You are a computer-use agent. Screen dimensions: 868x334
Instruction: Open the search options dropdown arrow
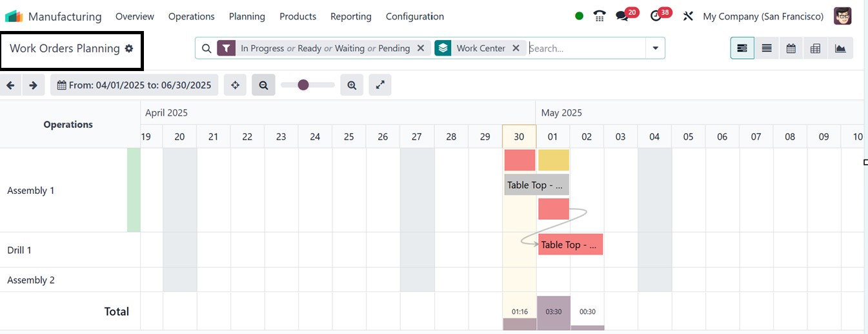pyautogui.click(x=655, y=48)
